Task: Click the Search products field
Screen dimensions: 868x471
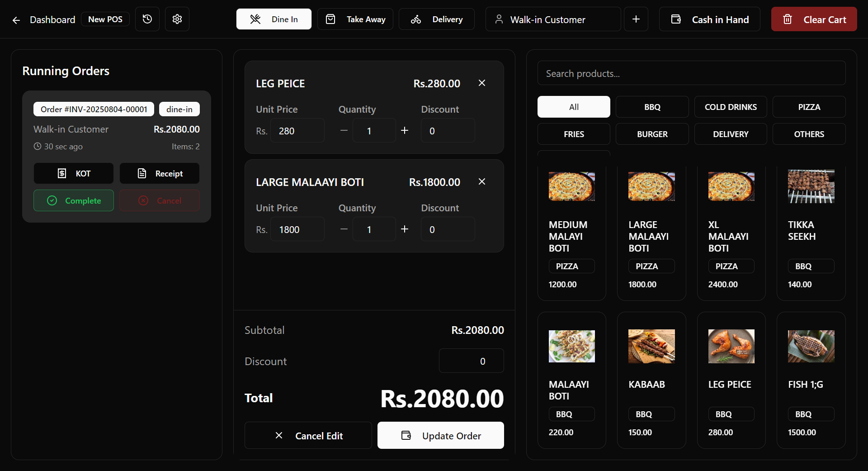Action: pos(691,73)
